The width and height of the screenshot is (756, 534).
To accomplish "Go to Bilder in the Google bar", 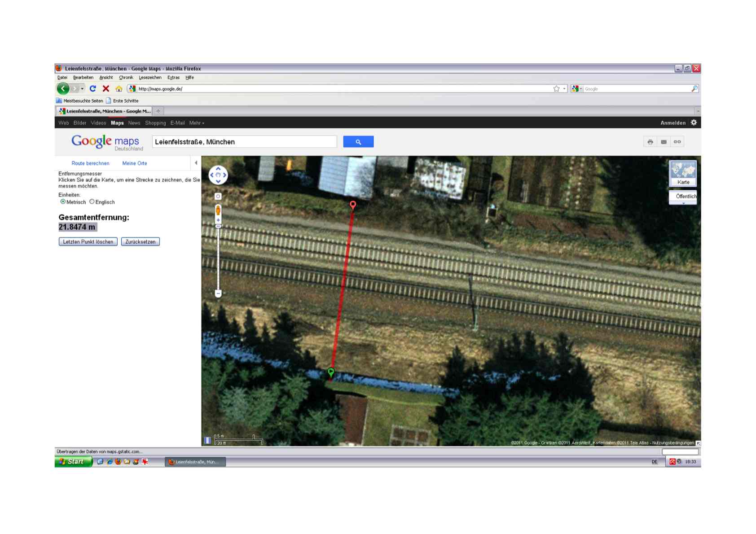I will click(x=80, y=123).
